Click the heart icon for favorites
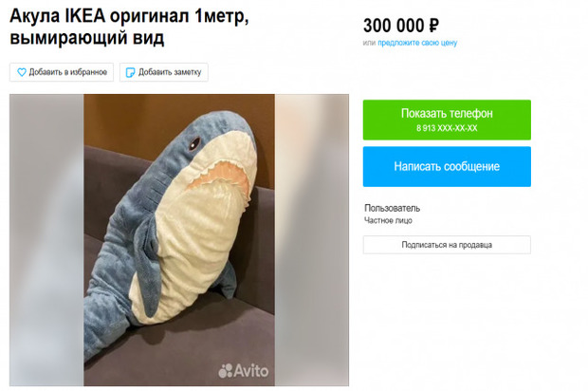Image resolution: width=588 pixels, height=391 pixels. [x=22, y=72]
